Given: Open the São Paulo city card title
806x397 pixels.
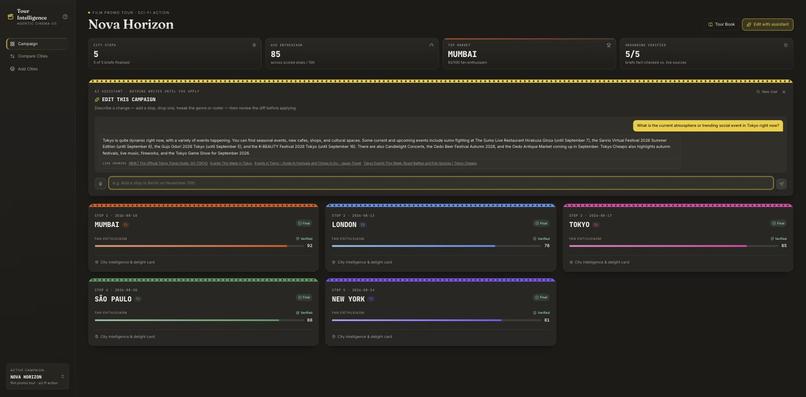Looking at the screenshot, I should click(113, 299).
